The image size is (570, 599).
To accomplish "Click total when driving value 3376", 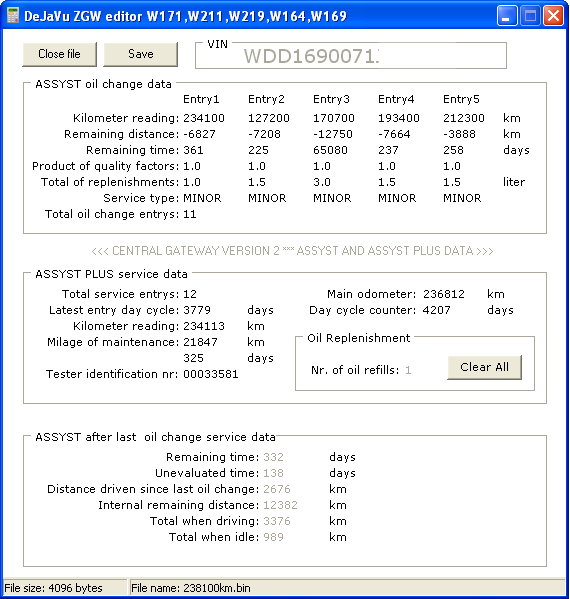I will [x=277, y=521].
